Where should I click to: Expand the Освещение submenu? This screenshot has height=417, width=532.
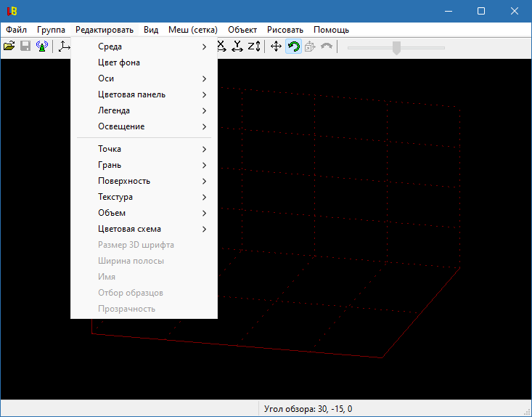pyautogui.click(x=144, y=126)
